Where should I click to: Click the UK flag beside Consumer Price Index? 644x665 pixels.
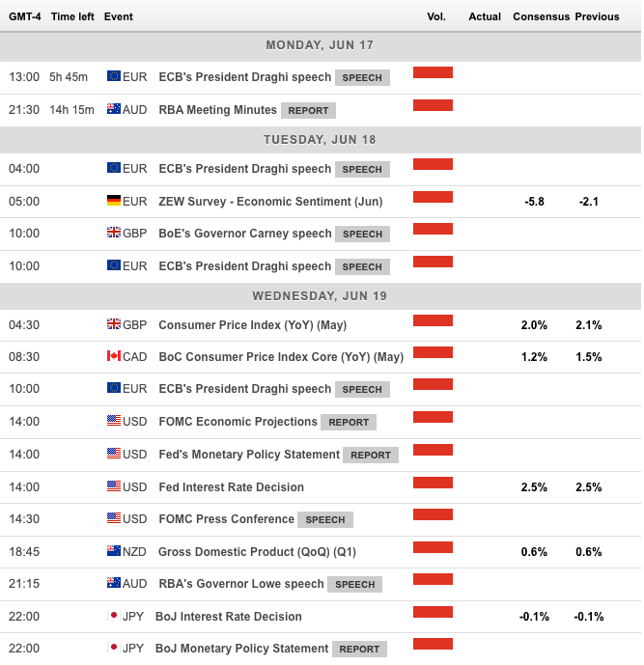114,325
